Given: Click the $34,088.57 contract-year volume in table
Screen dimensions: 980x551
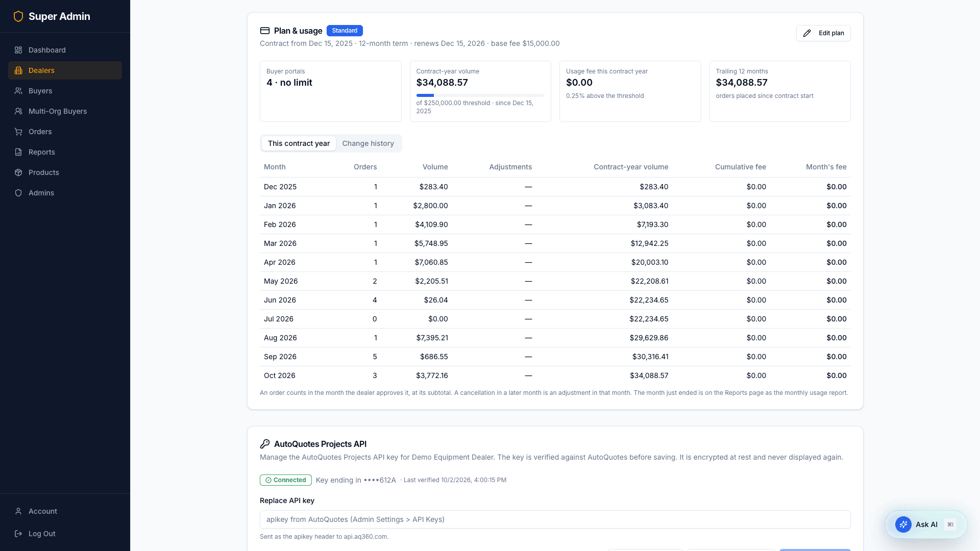Looking at the screenshot, I should tap(649, 375).
